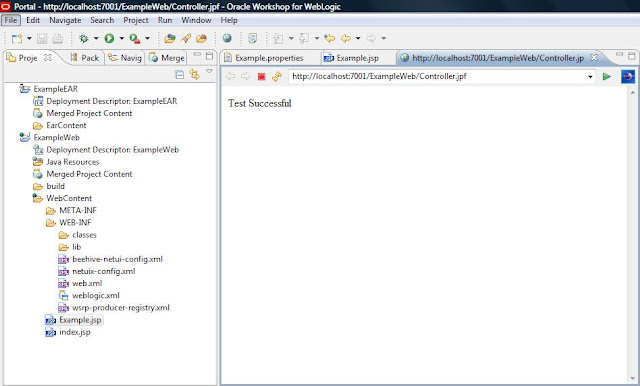
Task: Open the Help menu
Action: click(229, 20)
